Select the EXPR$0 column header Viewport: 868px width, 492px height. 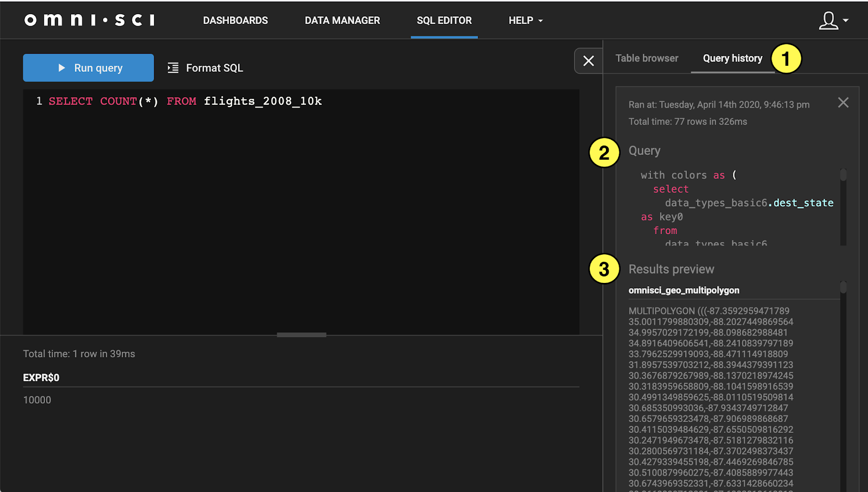[41, 377]
